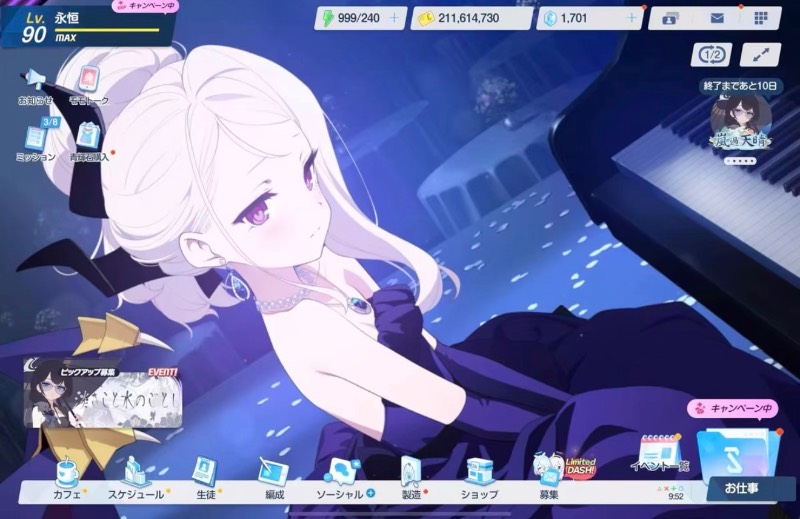Image resolution: width=800 pixels, height=519 pixels.
Task: Open ショップ menu
Action: point(480,480)
